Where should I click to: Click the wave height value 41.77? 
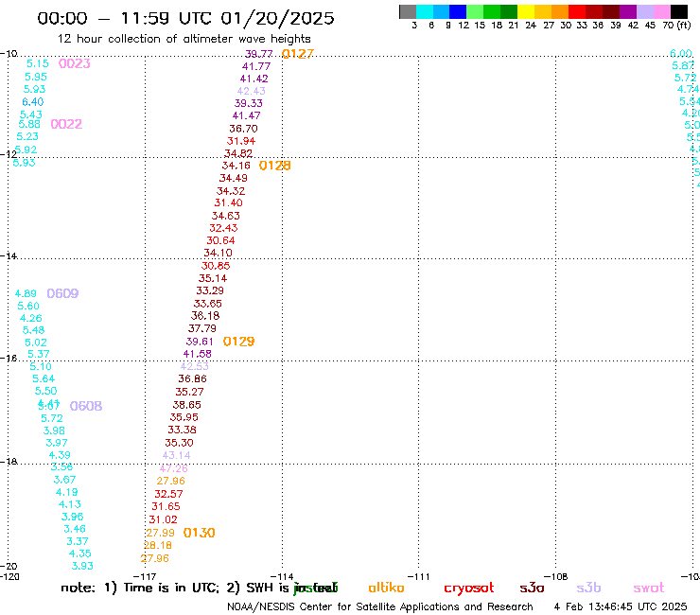256,66
